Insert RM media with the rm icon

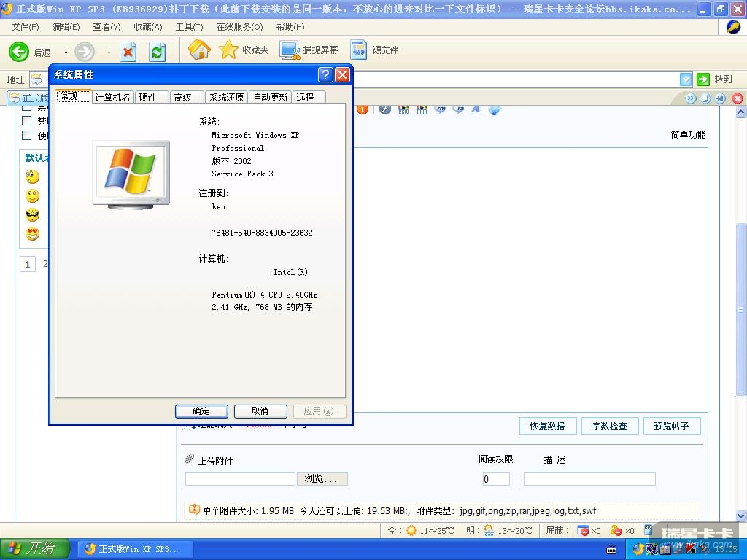click(x=440, y=109)
